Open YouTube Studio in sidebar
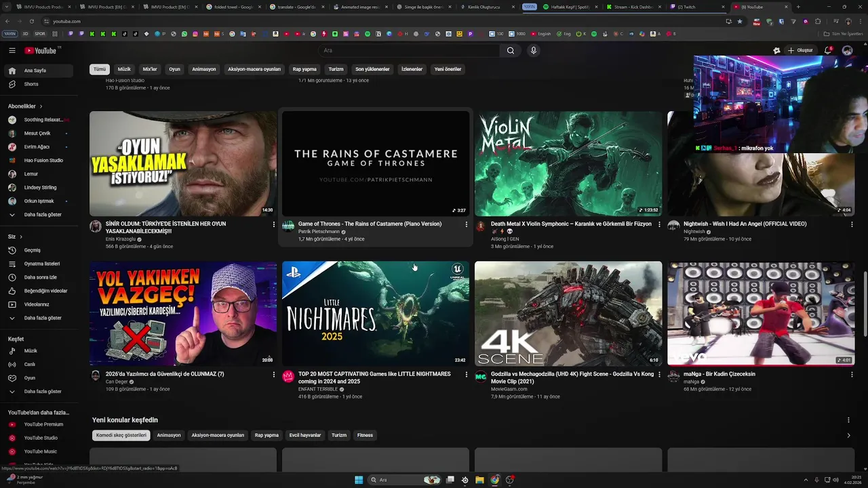The image size is (868, 488). (39, 438)
